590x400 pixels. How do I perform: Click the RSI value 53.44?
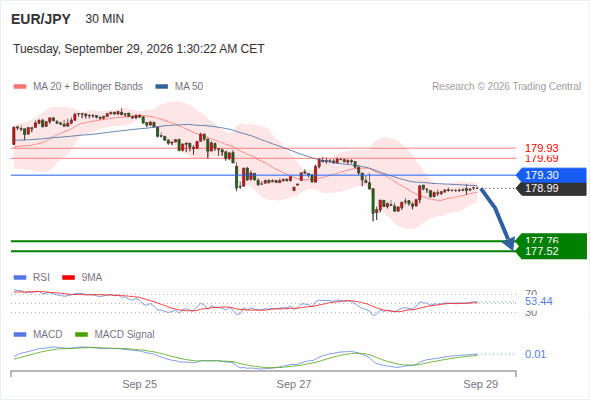pos(539,301)
